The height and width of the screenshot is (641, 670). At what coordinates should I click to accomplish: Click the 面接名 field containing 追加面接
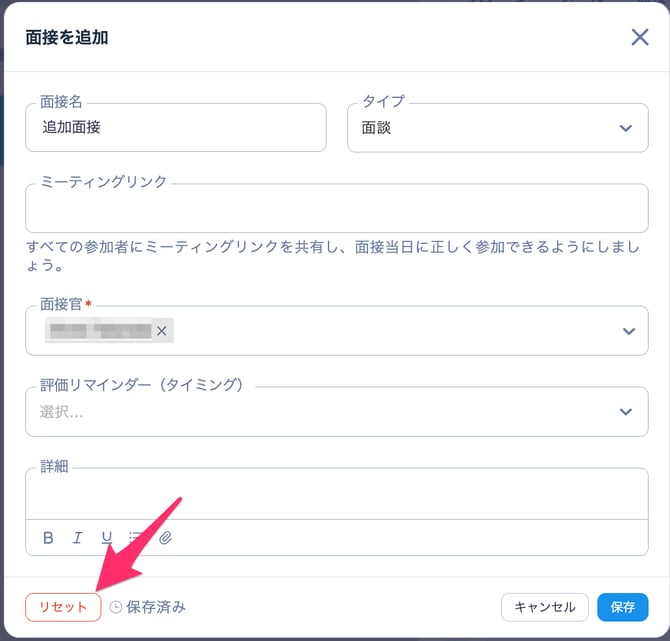coord(176,128)
